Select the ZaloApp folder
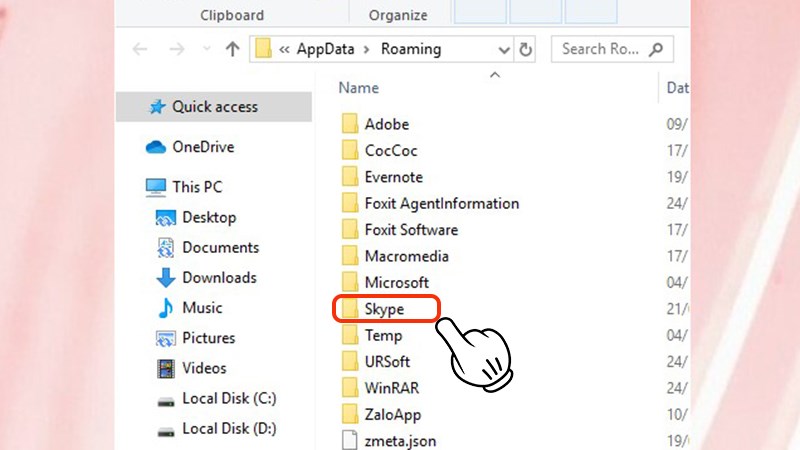Viewport: 800px width, 450px height. tap(393, 415)
